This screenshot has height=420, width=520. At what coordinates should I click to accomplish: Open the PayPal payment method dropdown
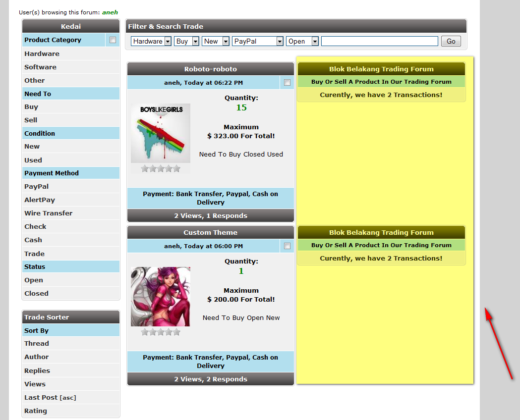[x=257, y=42]
